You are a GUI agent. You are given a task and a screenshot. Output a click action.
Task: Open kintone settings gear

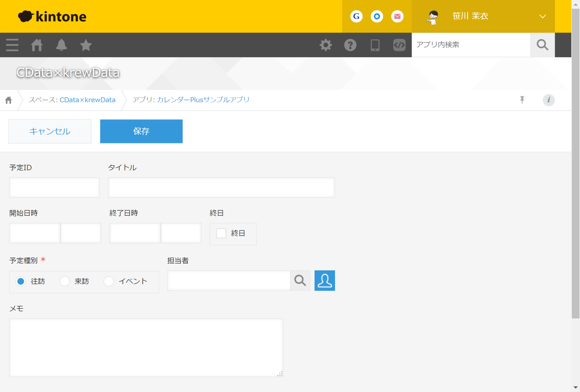pos(326,45)
